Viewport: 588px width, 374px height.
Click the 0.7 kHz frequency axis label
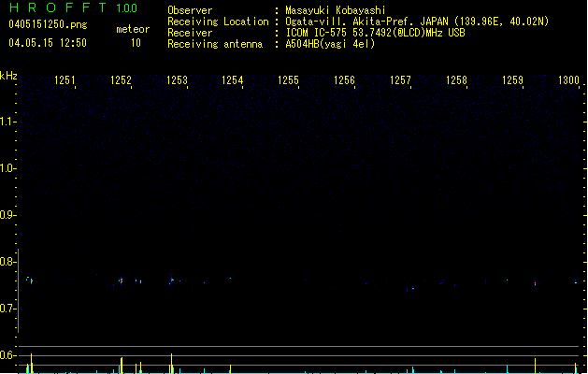tap(7, 309)
